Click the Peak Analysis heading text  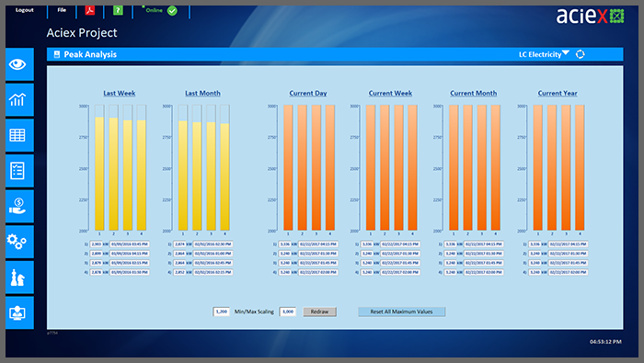click(90, 54)
